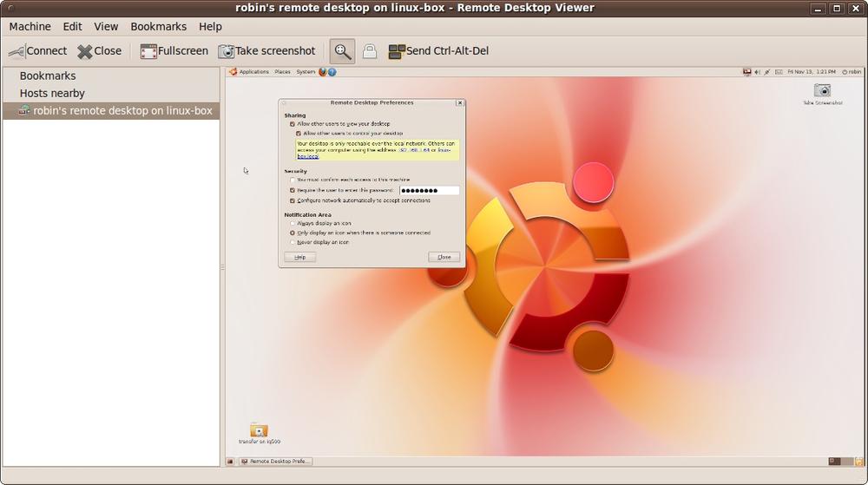Send Ctrl-Alt-Del to the remote machine
This screenshot has height=485, width=868.
click(438, 51)
